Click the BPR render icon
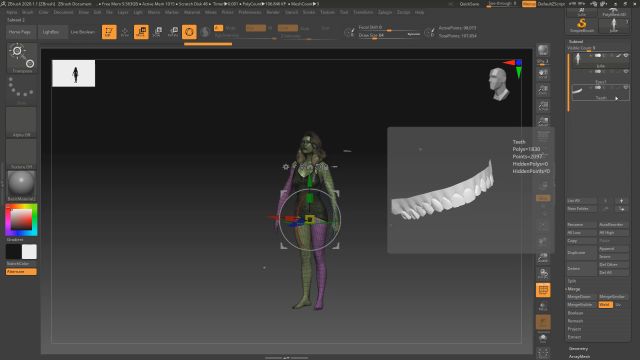 pyautogui.click(x=543, y=51)
